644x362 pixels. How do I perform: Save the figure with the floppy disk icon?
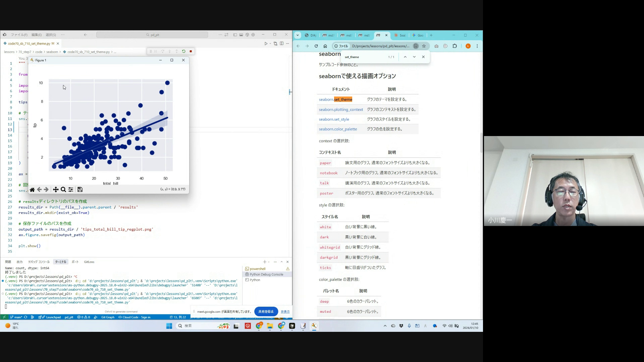80,190
